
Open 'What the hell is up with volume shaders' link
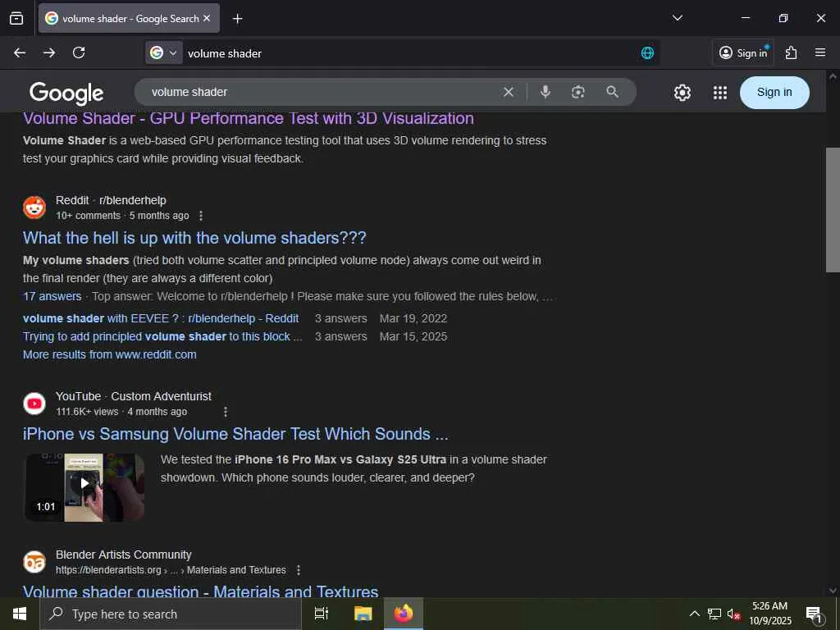[194, 238]
